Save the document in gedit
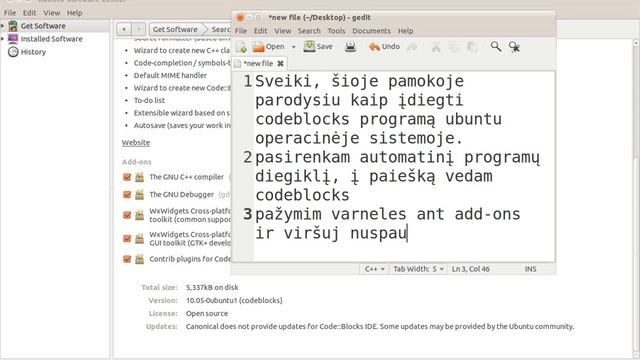The height and width of the screenshot is (360, 640). point(318,47)
